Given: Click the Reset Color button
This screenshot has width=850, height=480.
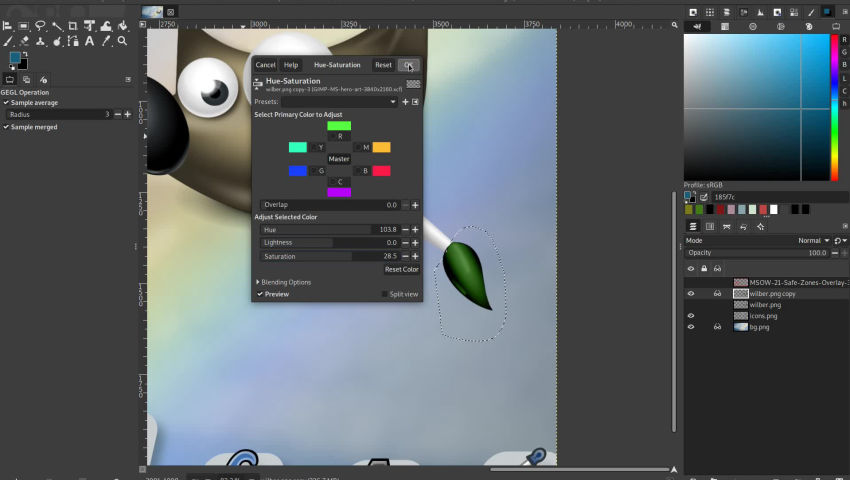Looking at the screenshot, I should coord(402,269).
